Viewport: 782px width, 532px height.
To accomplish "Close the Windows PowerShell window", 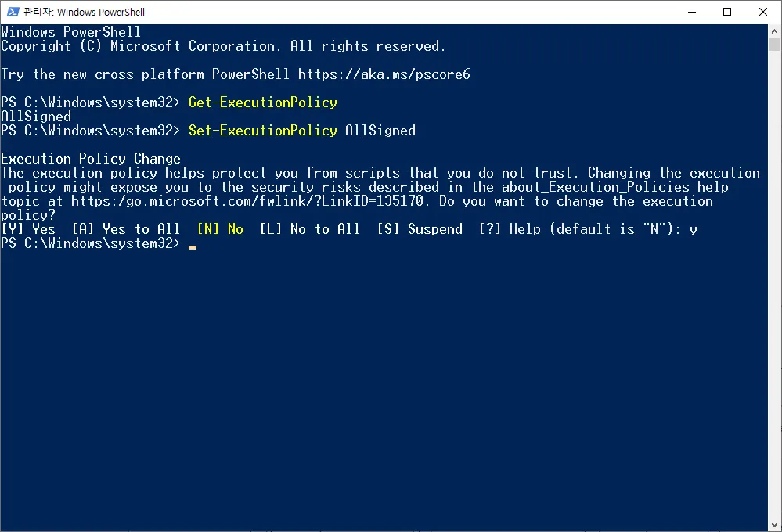I will (763, 12).
